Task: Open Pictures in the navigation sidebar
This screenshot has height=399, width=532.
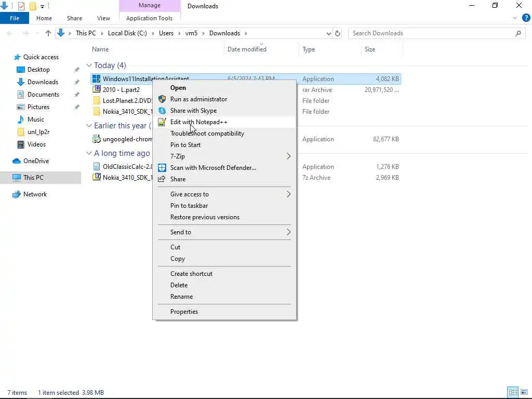Action: pyautogui.click(x=38, y=107)
